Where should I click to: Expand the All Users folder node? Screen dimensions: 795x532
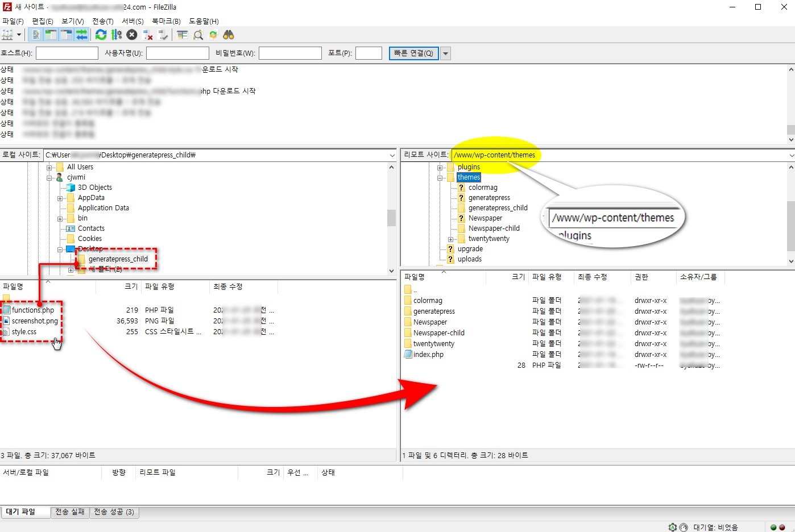click(49, 167)
